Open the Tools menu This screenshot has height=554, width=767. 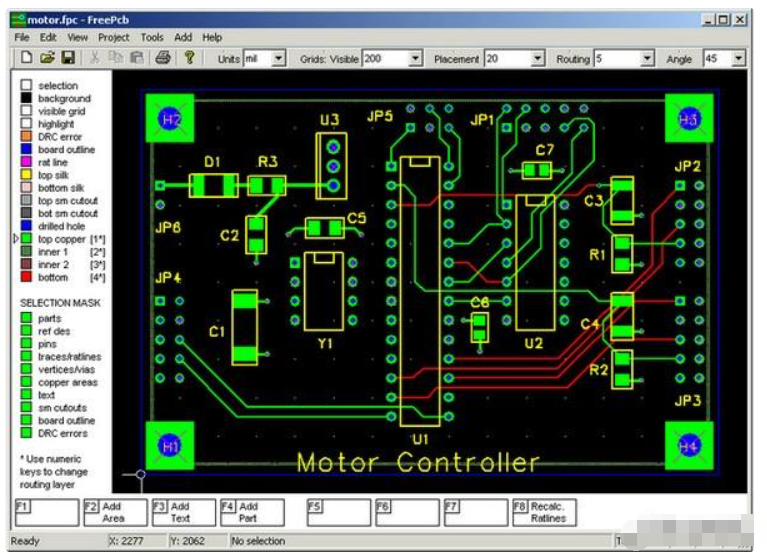(x=151, y=37)
